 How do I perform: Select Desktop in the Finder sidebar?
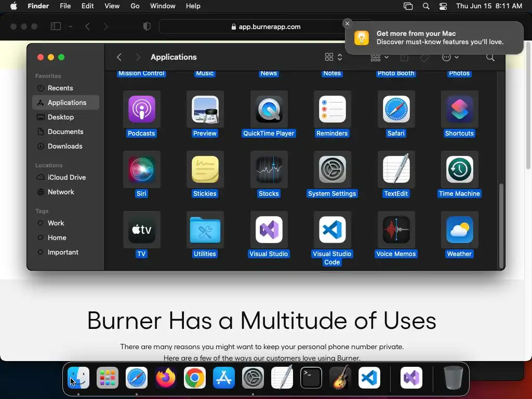(66, 117)
